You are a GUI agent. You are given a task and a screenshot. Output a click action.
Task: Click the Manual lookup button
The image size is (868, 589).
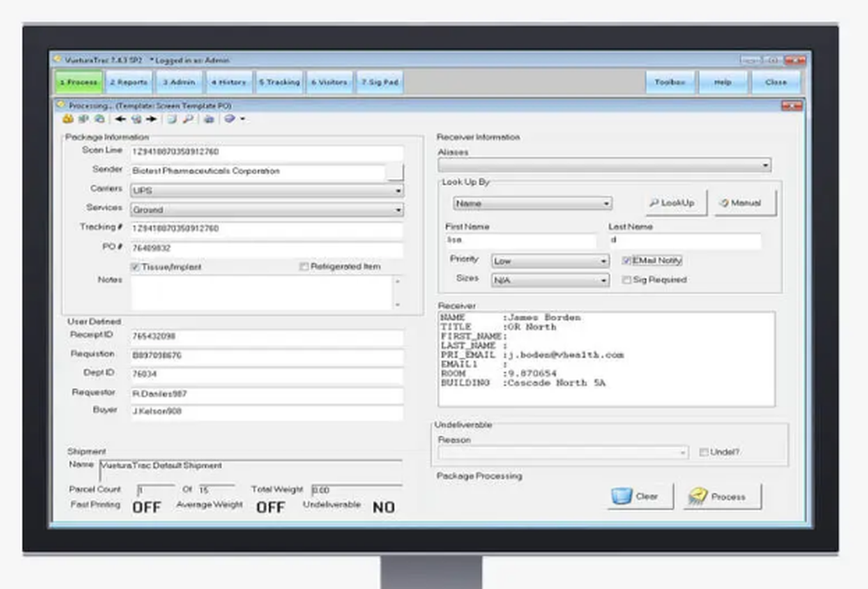tap(743, 202)
